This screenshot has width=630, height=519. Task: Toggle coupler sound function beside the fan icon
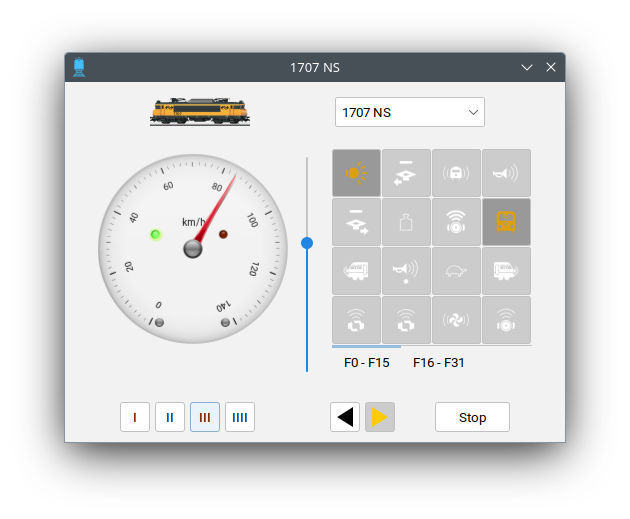tap(406, 320)
